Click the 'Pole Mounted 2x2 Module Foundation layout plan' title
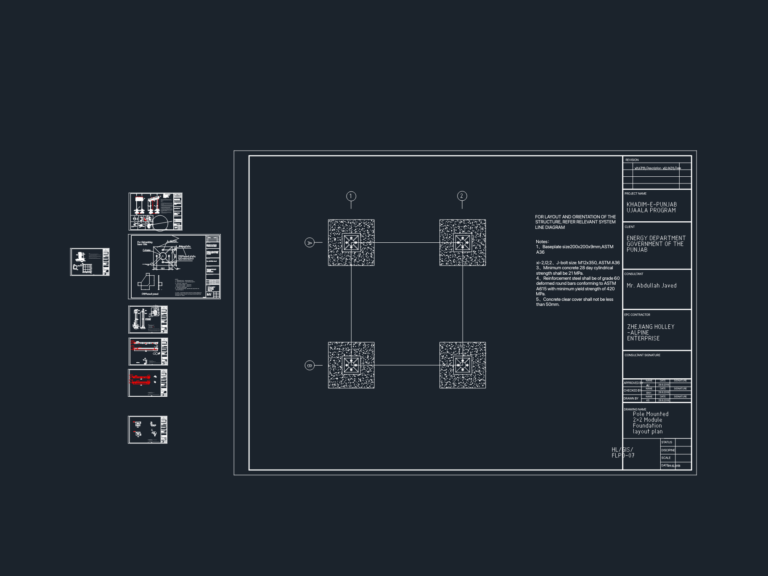This screenshot has width=768, height=576. (x=650, y=423)
